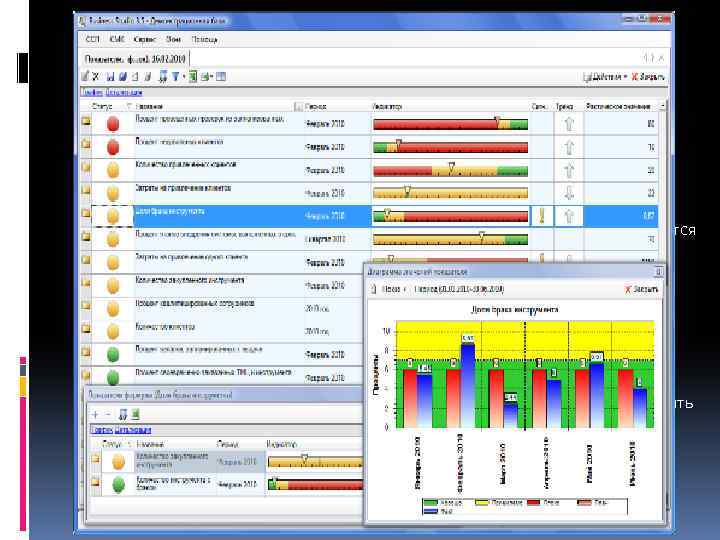This screenshot has width=720, height=540.
Task: Select row Количество привлеченных клиентов
Action: coord(368,170)
